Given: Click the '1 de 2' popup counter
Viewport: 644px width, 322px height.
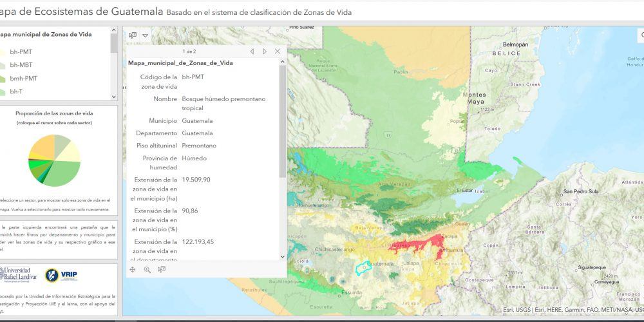Looking at the screenshot, I should [189, 52].
